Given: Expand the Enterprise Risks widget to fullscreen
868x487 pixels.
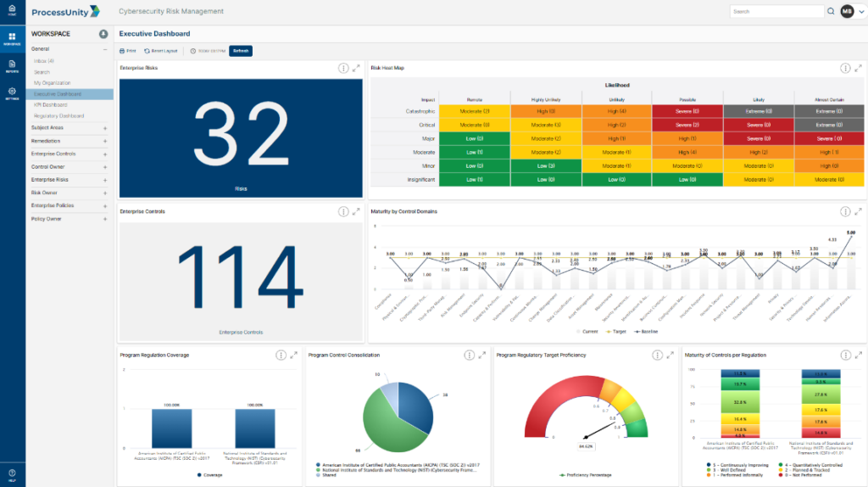Looking at the screenshot, I should tap(357, 68).
